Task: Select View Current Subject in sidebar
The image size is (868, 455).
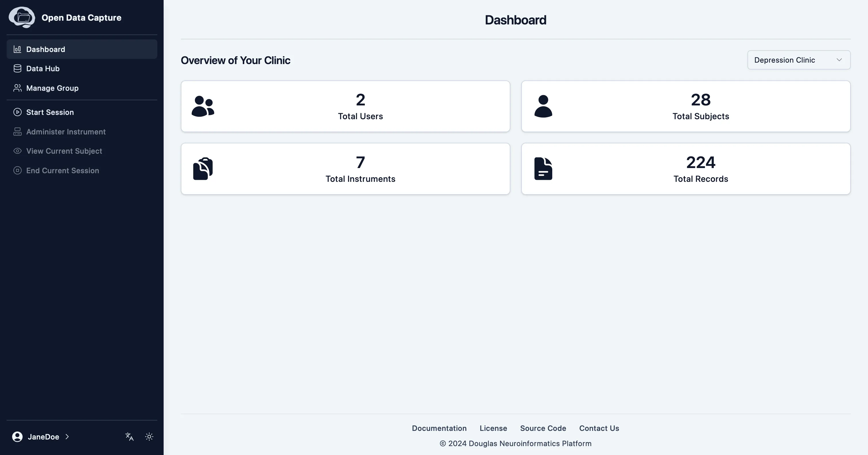Action: (82, 151)
